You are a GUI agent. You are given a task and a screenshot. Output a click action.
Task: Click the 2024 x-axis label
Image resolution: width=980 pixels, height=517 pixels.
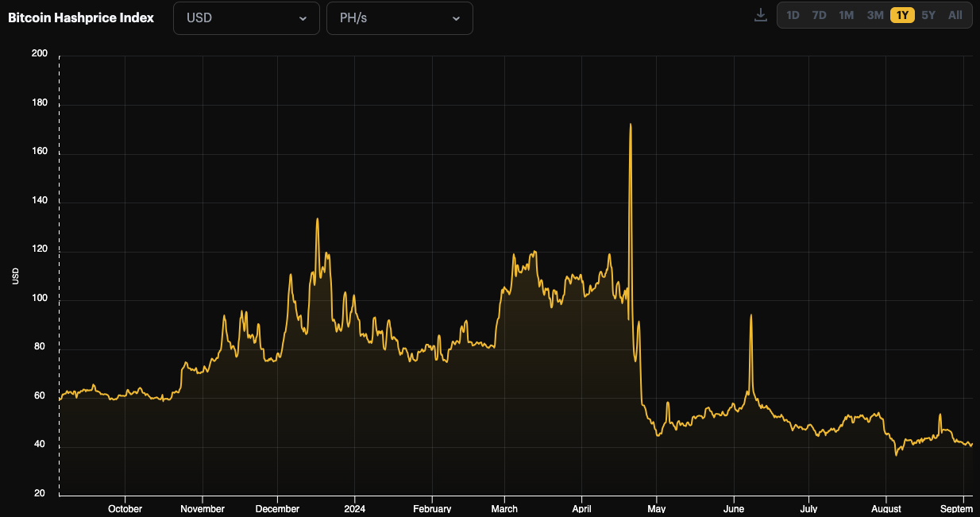coord(355,509)
